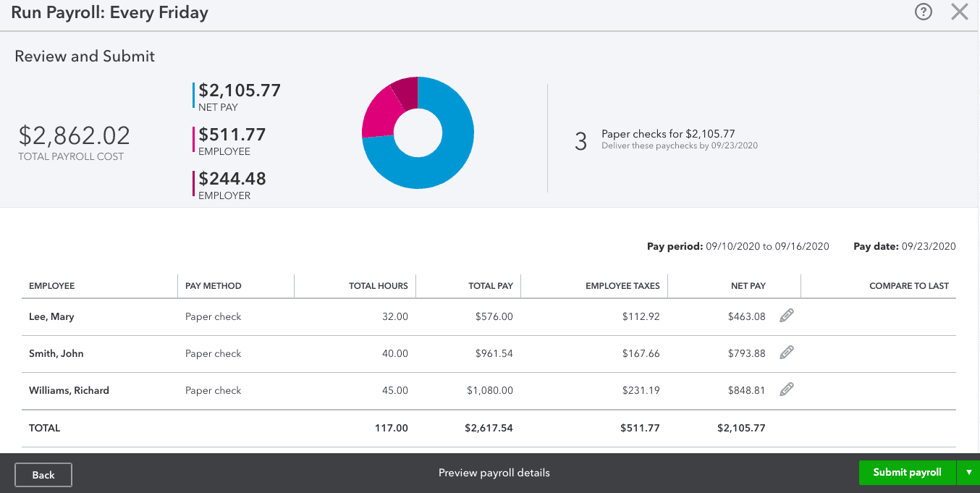Image resolution: width=980 pixels, height=493 pixels.
Task: Select the TOTAL HOURS column header
Action: [379, 286]
